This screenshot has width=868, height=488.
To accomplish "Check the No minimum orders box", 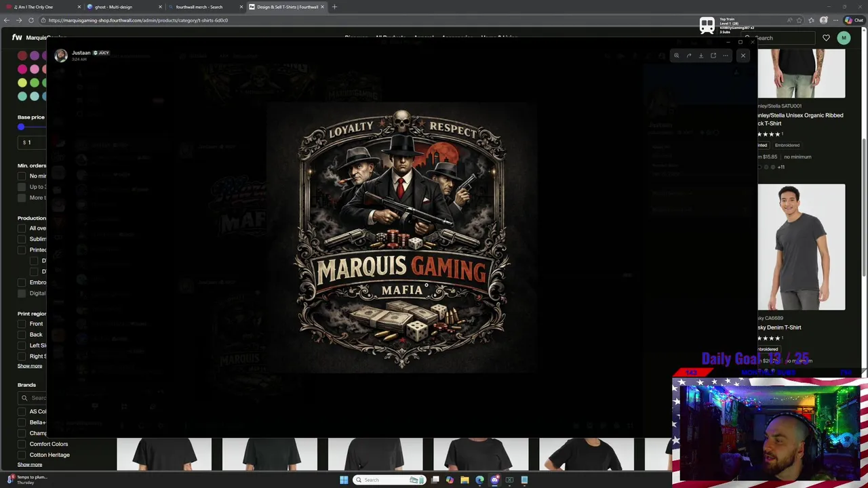I will 22,176.
